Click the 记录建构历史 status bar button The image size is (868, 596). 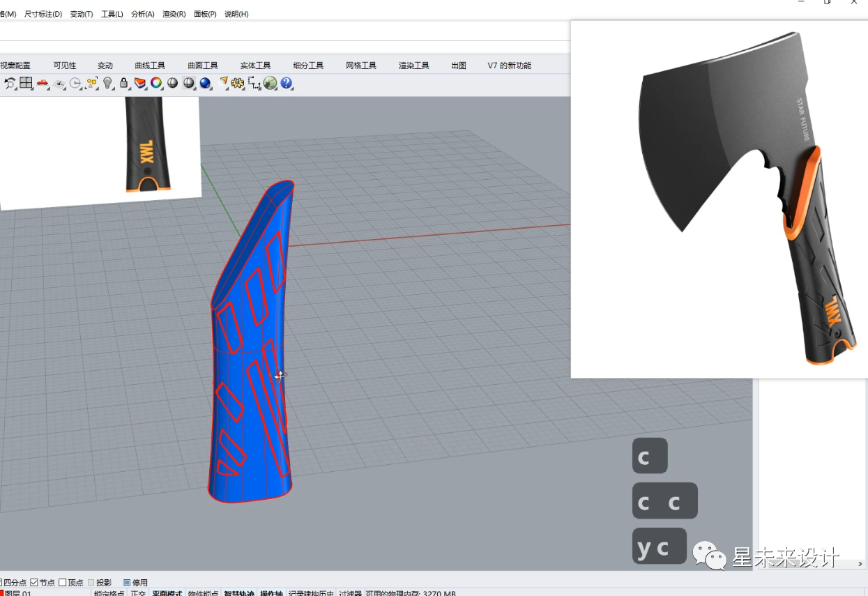[x=311, y=593]
